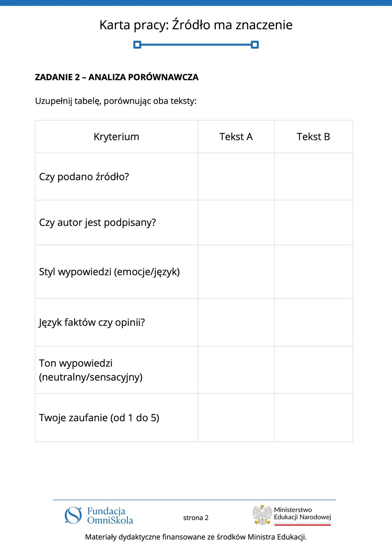This screenshot has width=392, height=555.
Task: Click the 'ZADANIE 2 – ANALIZA PORÓWNAWCZA' heading
Action: pos(117,77)
